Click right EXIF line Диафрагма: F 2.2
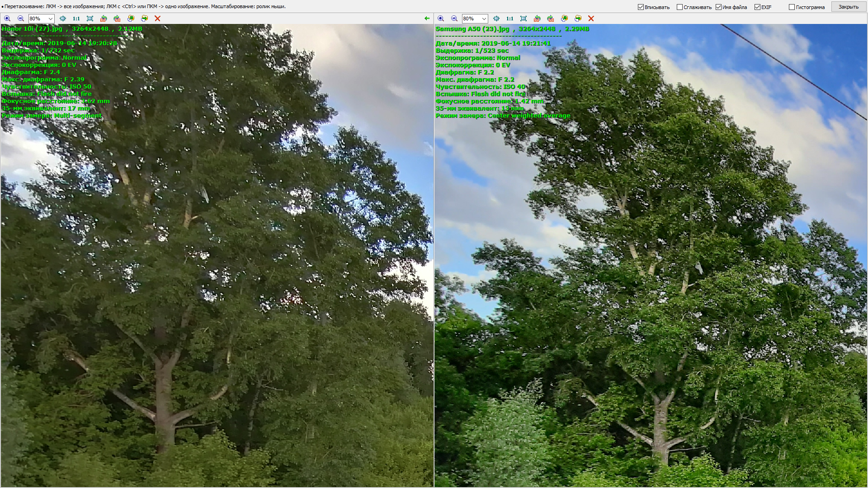 click(x=465, y=72)
